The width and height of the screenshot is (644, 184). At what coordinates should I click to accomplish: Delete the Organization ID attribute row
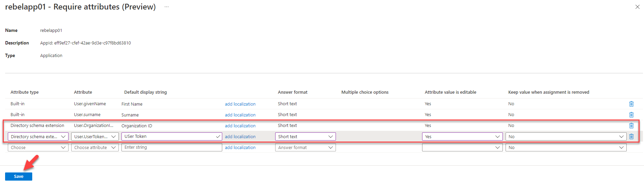(x=631, y=126)
